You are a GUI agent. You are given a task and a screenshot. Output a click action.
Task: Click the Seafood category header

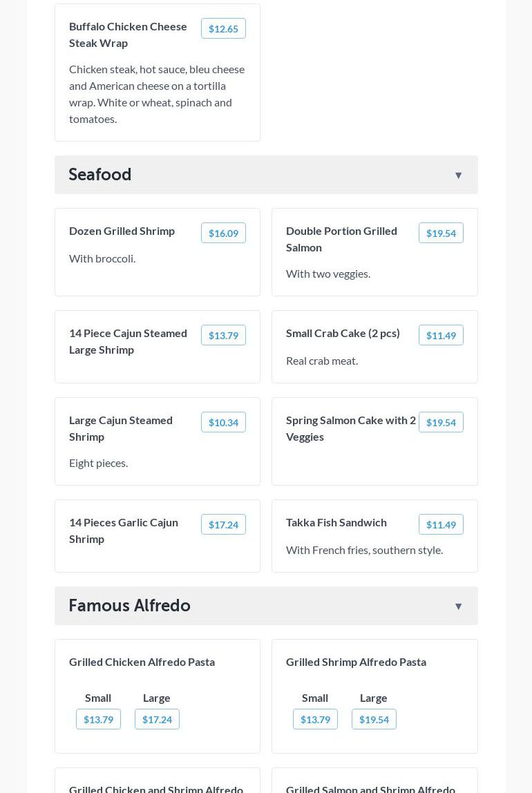(x=100, y=175)
